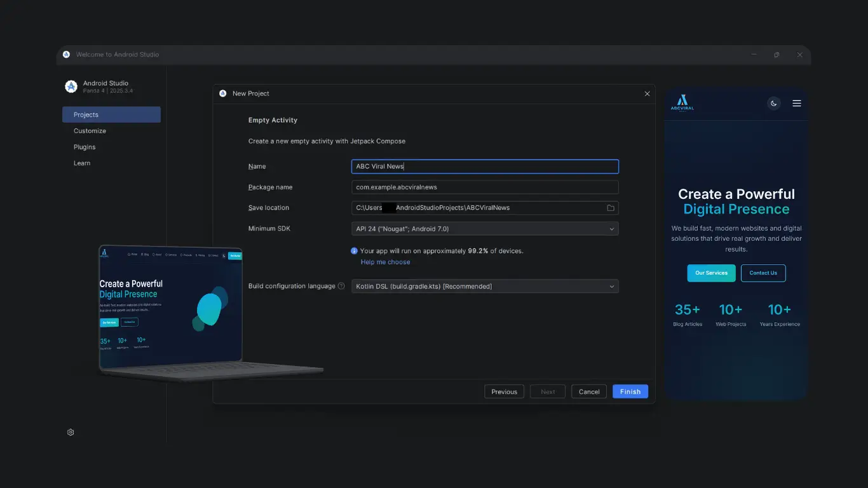Click the 35+ Blog Articles stat in phone mockup

[688, 315]
